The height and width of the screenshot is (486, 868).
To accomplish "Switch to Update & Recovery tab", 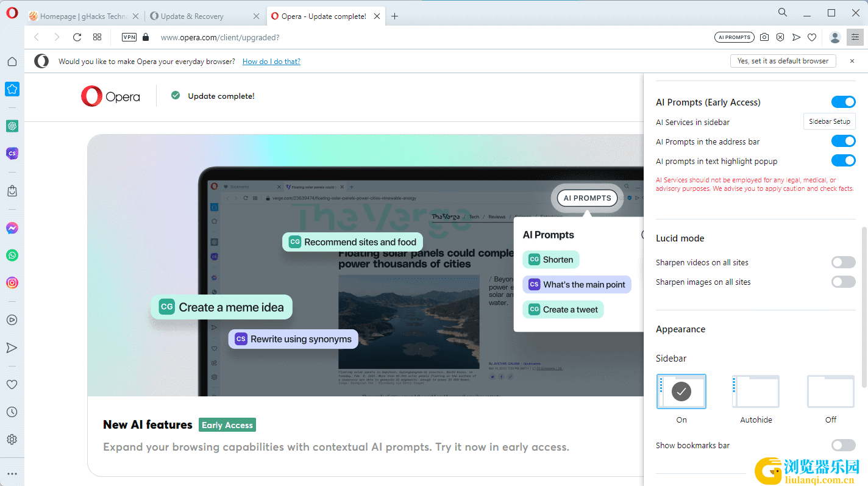I will [205, 16].
